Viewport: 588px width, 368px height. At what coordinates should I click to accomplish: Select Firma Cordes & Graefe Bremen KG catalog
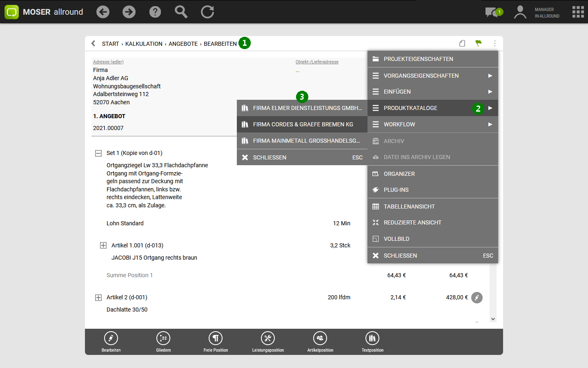click(x=302, y=124)
